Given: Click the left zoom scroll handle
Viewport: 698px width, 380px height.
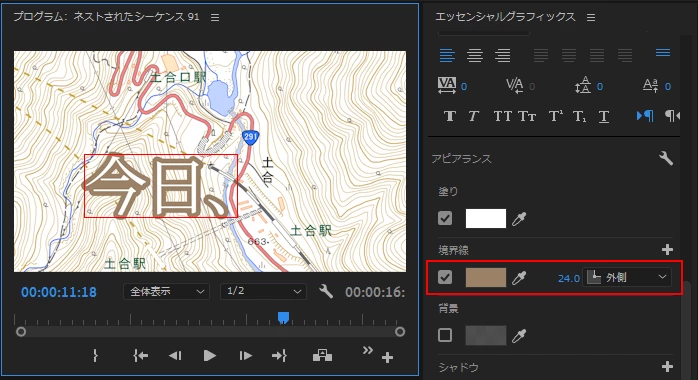Looking at the screenshot, I should point(20,332).
